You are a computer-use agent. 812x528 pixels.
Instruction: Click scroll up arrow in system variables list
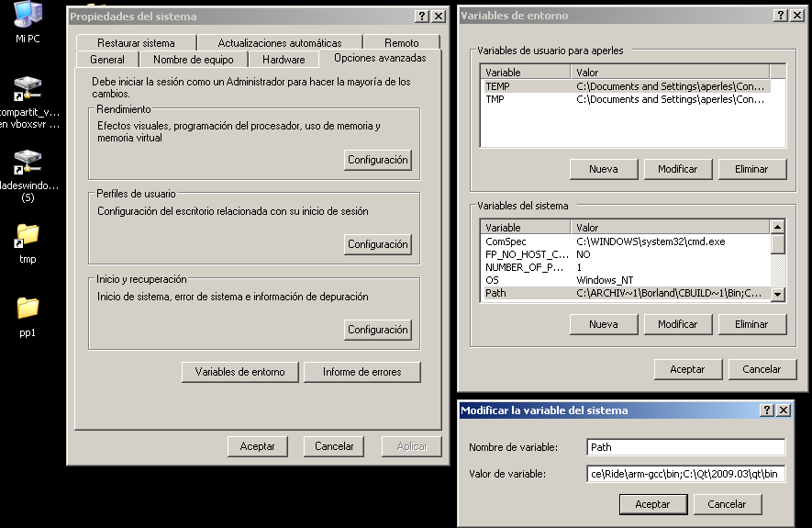pyautogui.click(x=778, y=227)
